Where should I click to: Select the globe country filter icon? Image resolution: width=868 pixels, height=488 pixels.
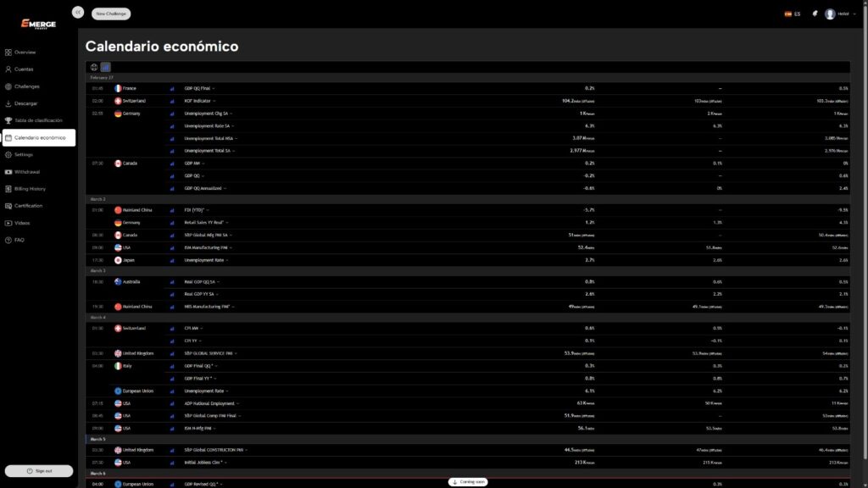coord(94,67)
